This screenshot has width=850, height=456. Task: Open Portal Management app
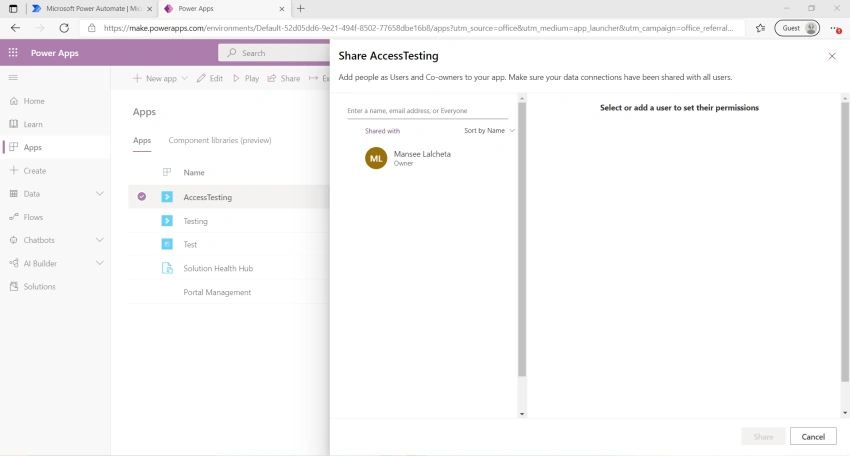[217, 292]
